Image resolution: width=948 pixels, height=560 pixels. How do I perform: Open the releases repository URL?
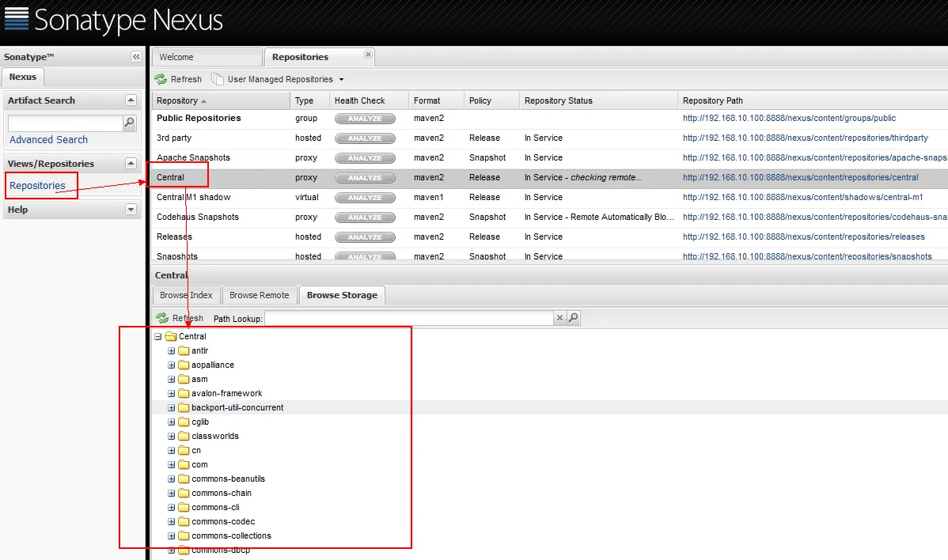(803, 236)
